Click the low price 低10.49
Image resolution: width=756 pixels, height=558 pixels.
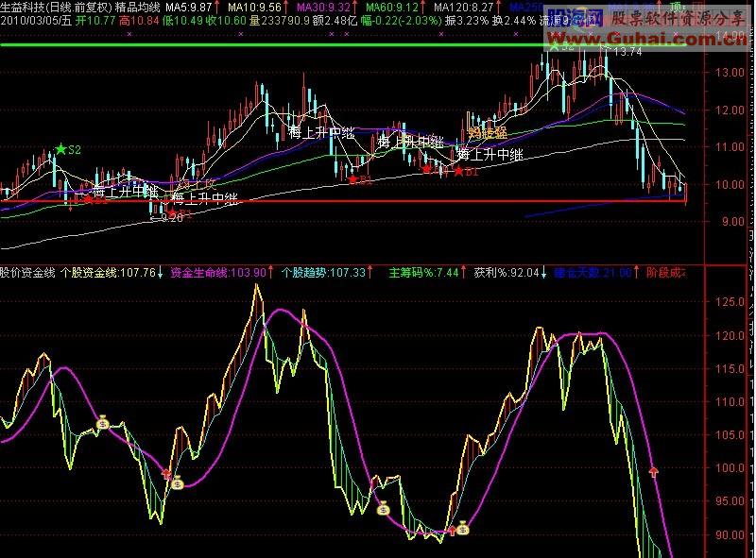[x=182, y=21]
